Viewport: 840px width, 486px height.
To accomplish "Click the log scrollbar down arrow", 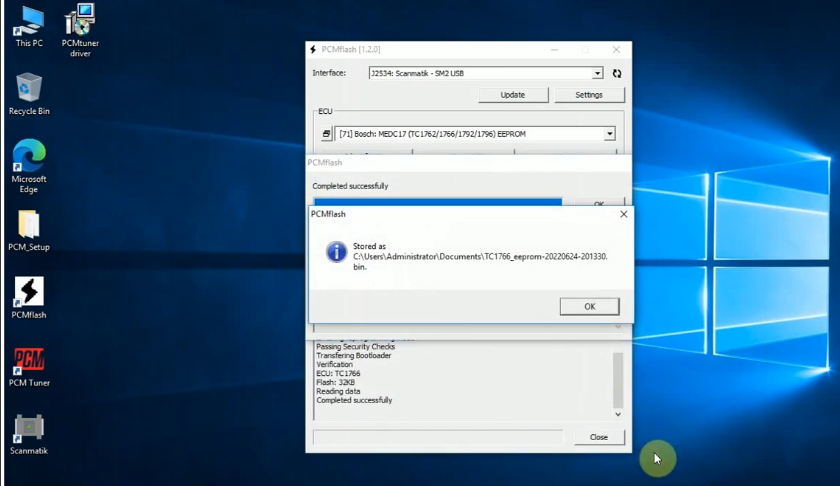I will (618, 414).
